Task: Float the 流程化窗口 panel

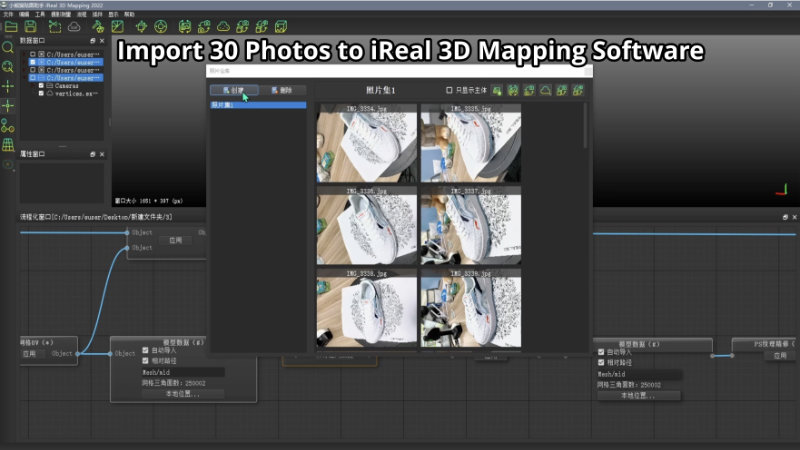Action: coord(785,217)
